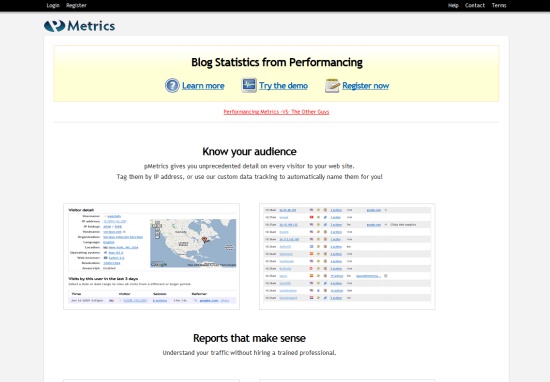Click the Reports that make sense heading
Screen dimensions: 550x382
tap(249, 338)
